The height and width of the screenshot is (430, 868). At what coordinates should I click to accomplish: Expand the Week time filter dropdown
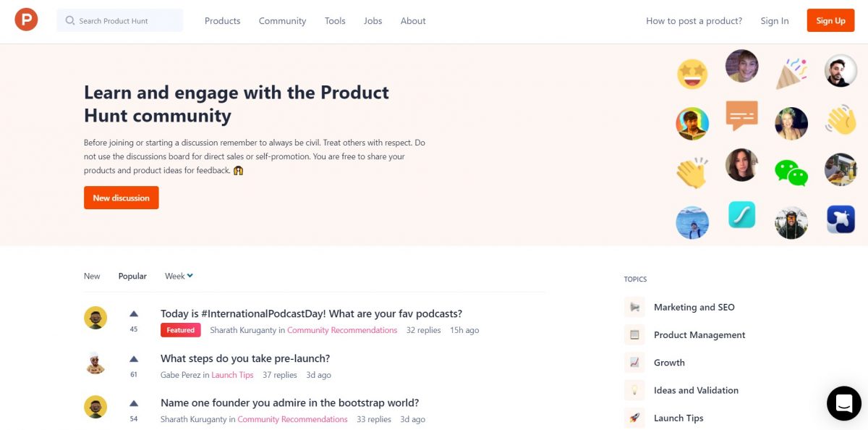[x=179, y=276]
